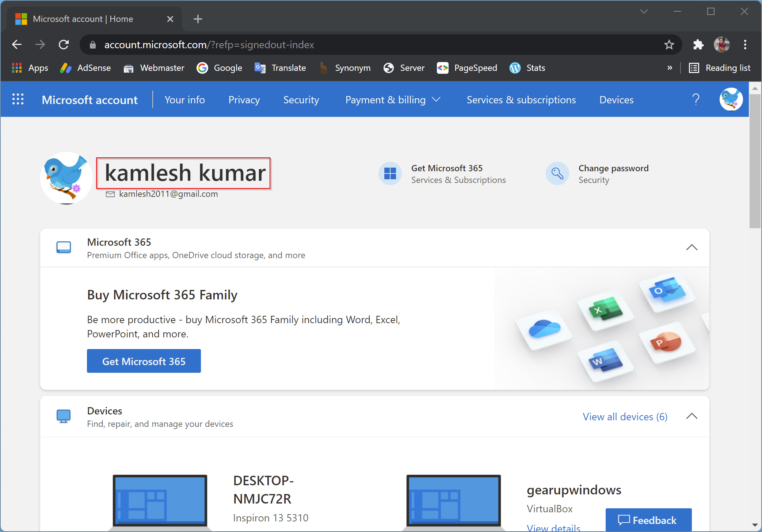Collapse the Microsoft 365 section
The width and height of the screenshot is (762, 532).
point(691,248)
